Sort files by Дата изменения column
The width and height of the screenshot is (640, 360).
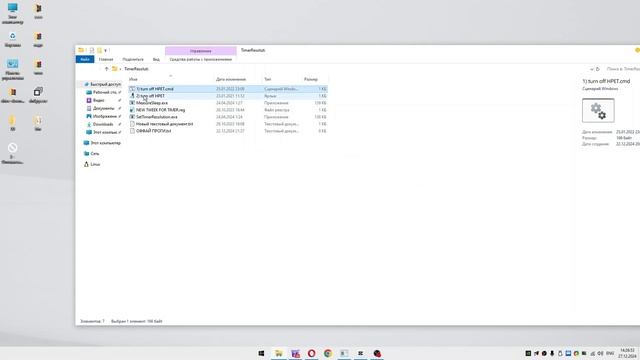pyautogui.click(x=231, y=79)
